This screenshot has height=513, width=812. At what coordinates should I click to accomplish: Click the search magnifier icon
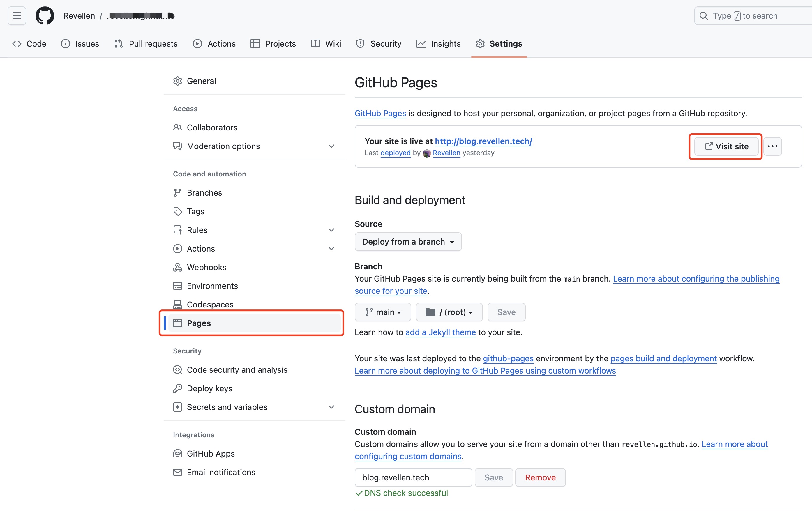click(703, 15)
